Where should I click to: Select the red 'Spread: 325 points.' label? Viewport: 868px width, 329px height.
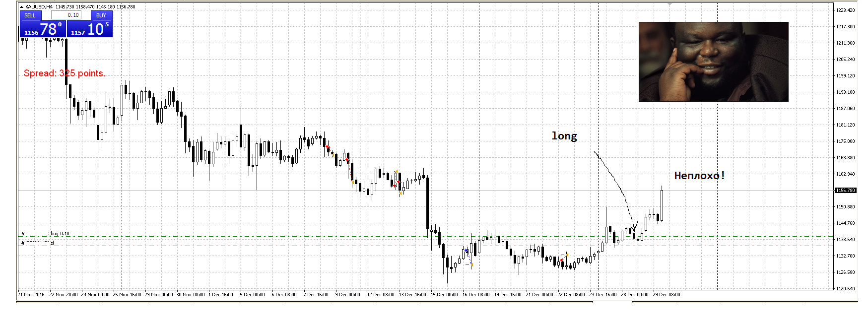pyautogui.click(x=65, y=73)
